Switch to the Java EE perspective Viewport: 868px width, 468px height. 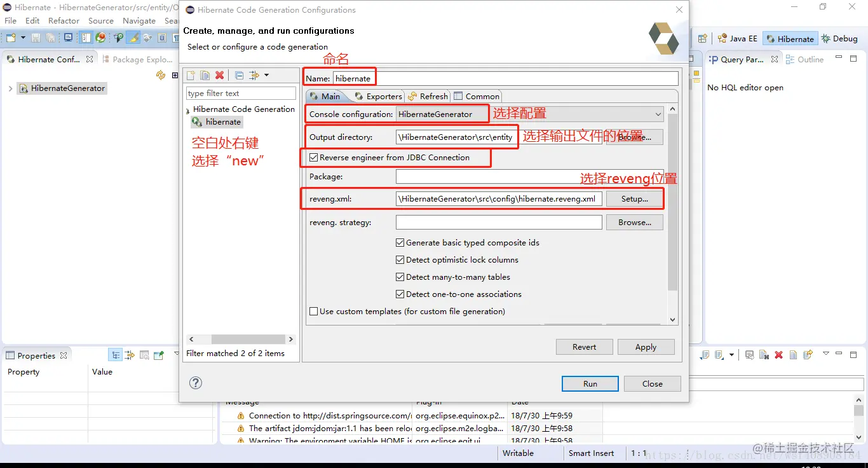(x=737, y=39)
